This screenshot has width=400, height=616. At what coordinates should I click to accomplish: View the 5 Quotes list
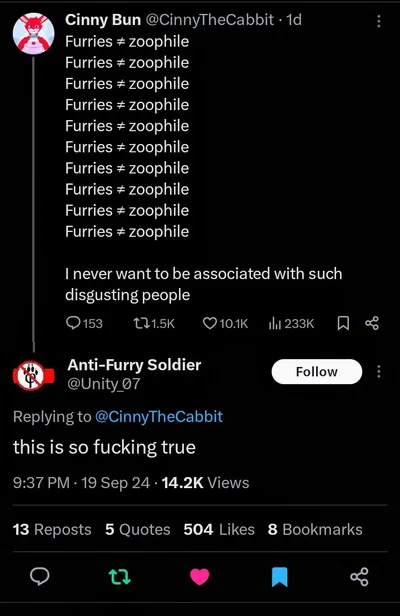pyautogui.click(x=138, y=529)
